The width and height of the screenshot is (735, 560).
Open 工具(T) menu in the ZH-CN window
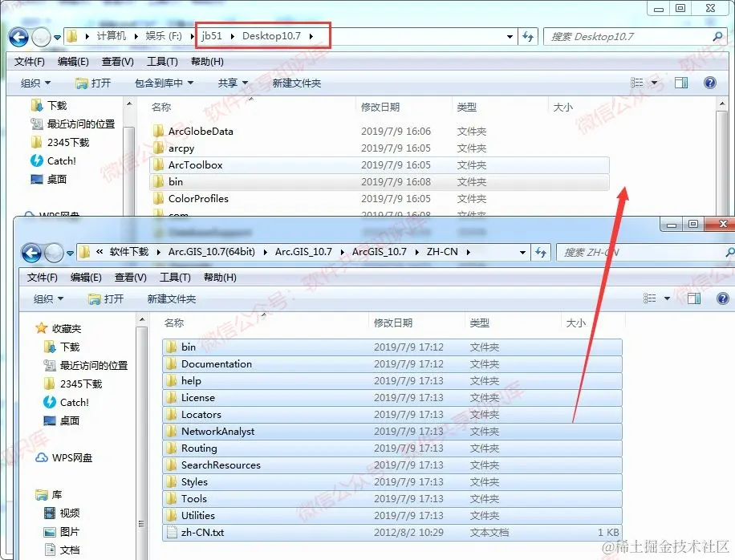175,278
